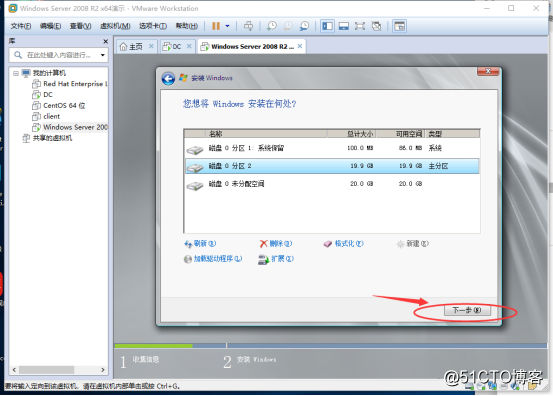
Task: Open the 虚拟机(M) menu
Action: click(115, 26)
